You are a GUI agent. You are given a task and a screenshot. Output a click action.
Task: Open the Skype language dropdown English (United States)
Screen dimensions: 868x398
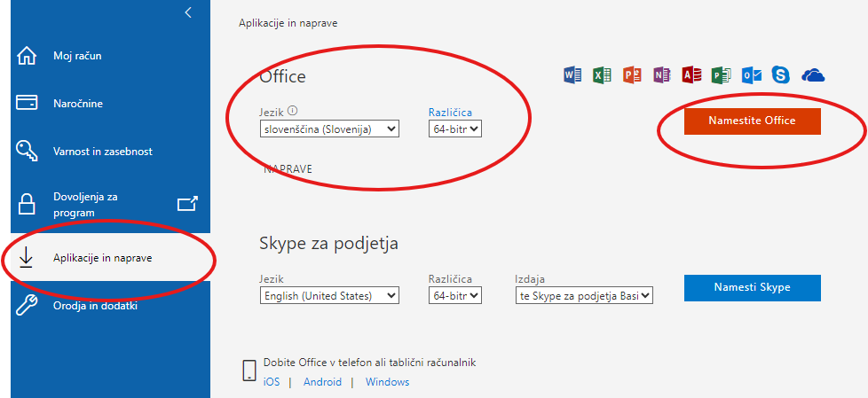coord(329,296)
